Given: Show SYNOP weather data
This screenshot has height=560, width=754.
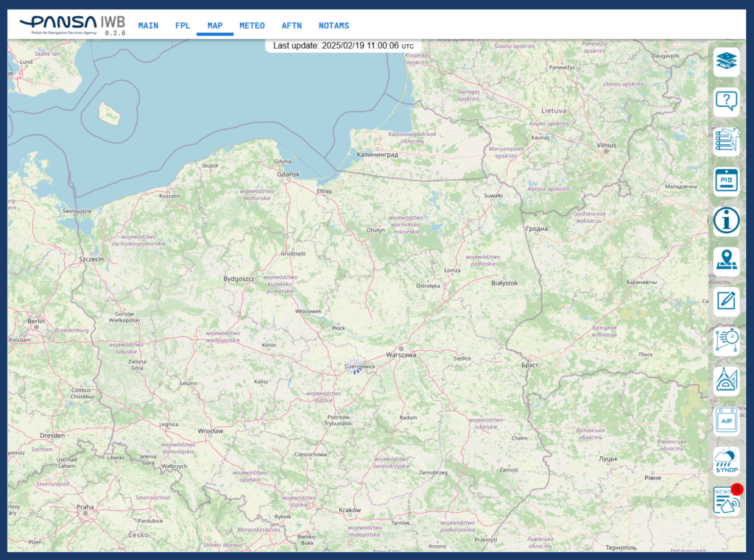Looking at the screenshot, I should (726, 461).
